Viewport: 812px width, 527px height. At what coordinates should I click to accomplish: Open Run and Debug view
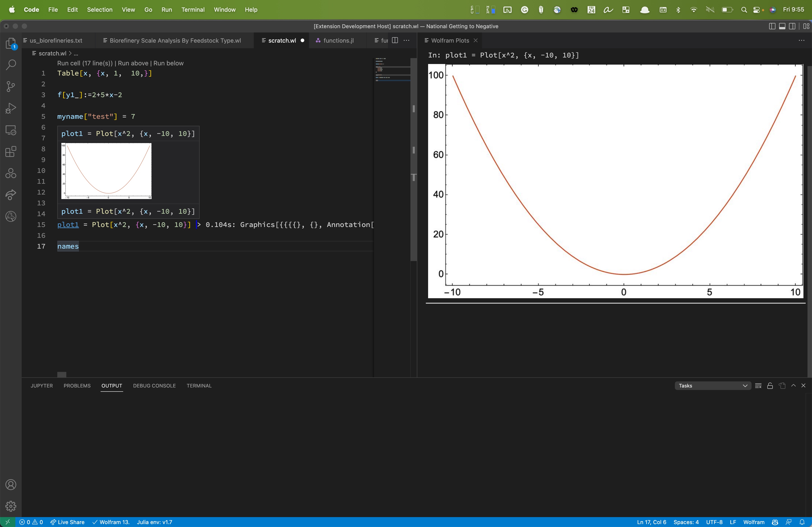(x=11, y=108)
